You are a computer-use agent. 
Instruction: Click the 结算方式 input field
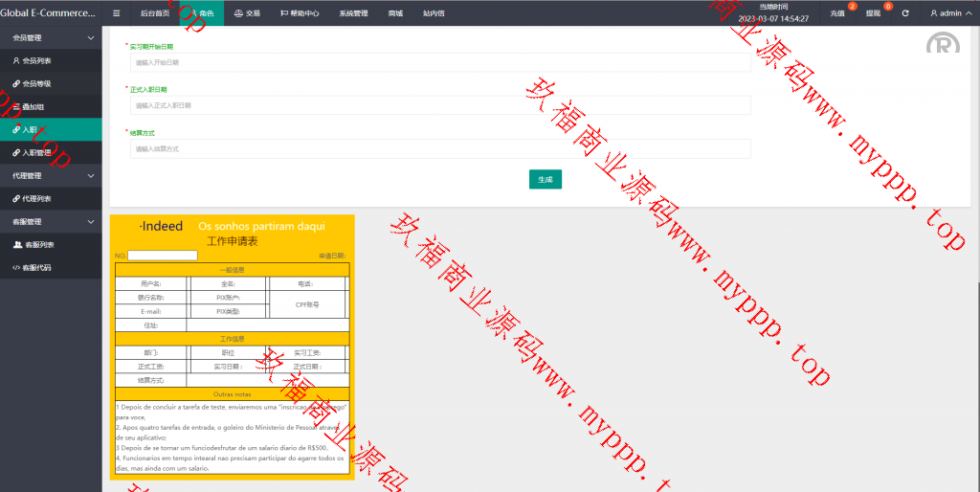click(440, 149)
